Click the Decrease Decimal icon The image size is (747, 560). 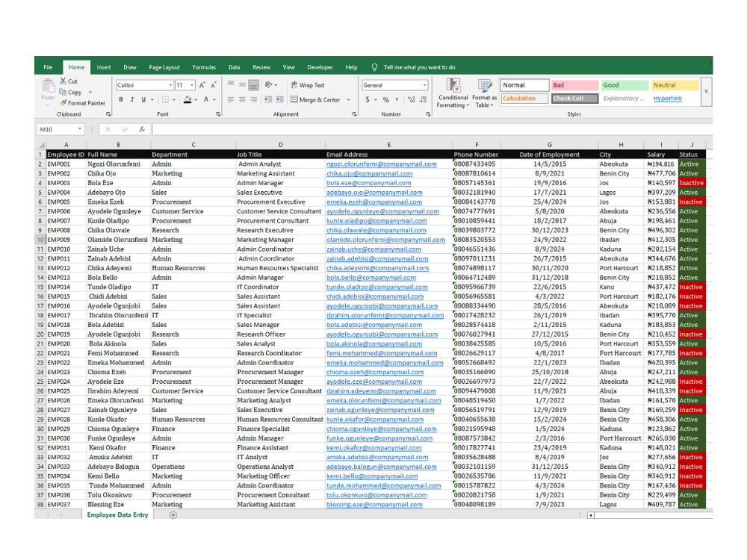(423, 99)
